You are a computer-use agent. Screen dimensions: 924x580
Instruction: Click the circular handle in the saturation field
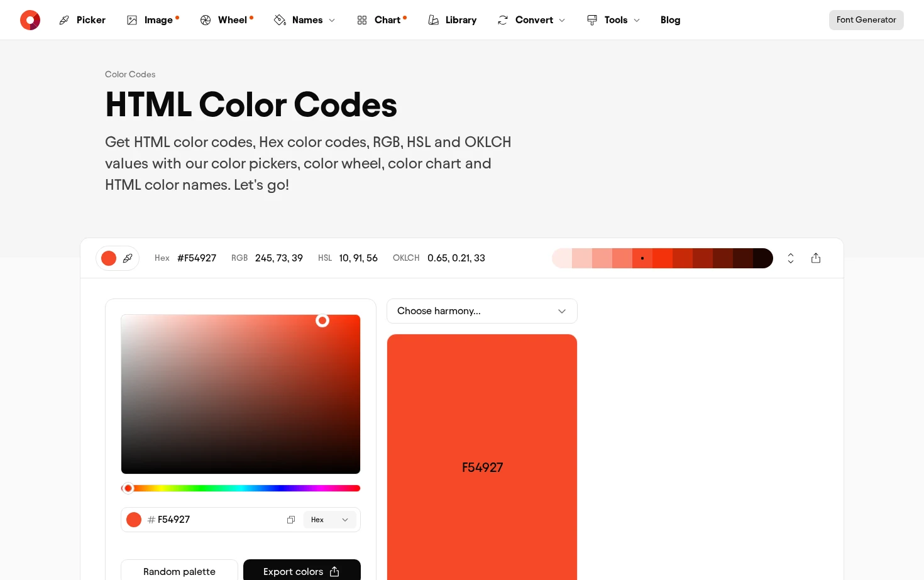click(x=322, y=320)
